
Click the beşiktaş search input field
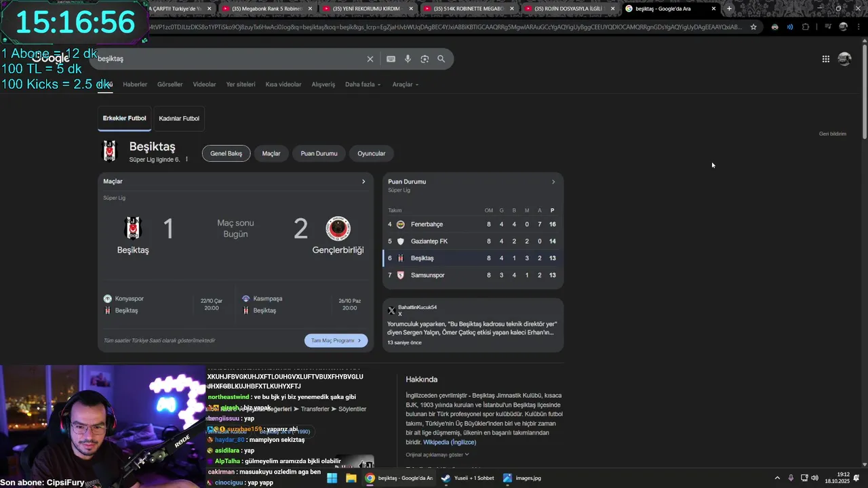click(231, 59)
